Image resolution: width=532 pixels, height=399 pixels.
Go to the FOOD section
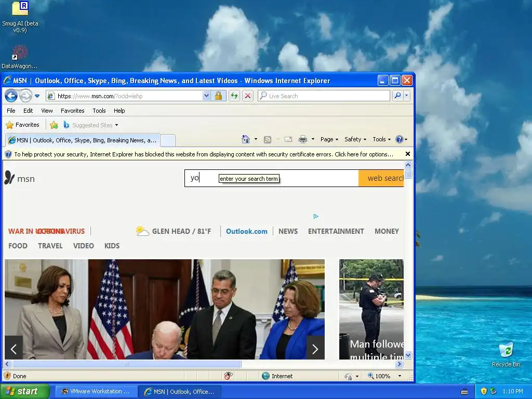18,246
